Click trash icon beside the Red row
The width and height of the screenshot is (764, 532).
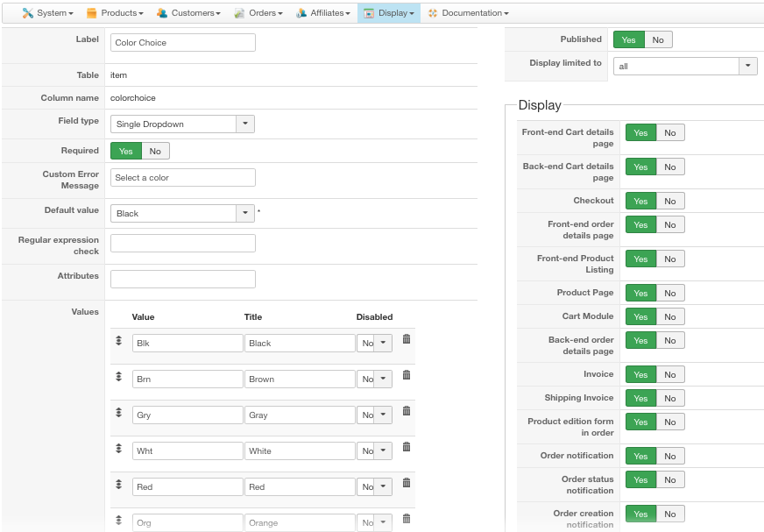[407, 483]
